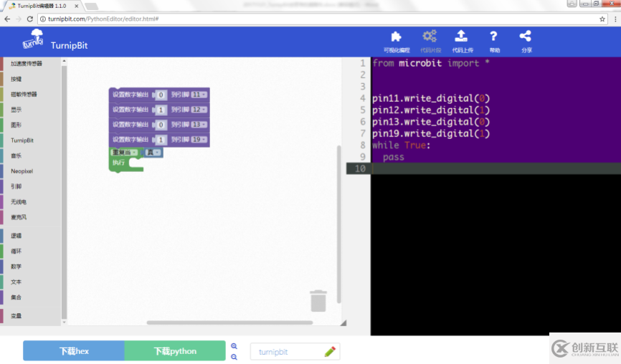The image size is (621, 364).
Task: Click the workspace vertical scrollbar
Action: pyautogui.click(x=338, y=224)
